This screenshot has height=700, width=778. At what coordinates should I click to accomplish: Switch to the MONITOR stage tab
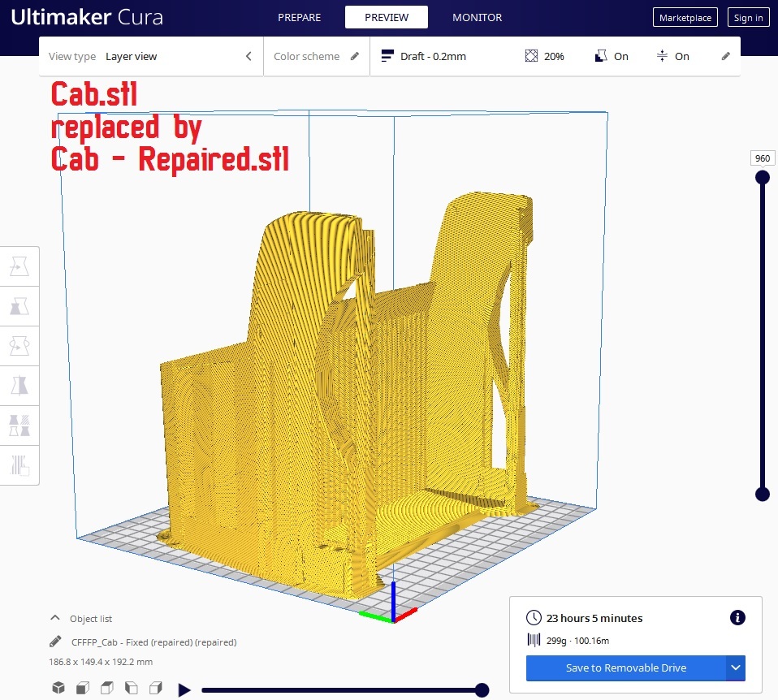coord(477,17)
